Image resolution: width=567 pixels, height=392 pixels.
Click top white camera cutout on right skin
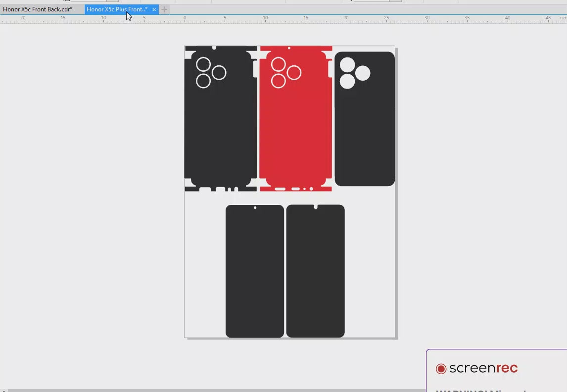pos(347,65)
